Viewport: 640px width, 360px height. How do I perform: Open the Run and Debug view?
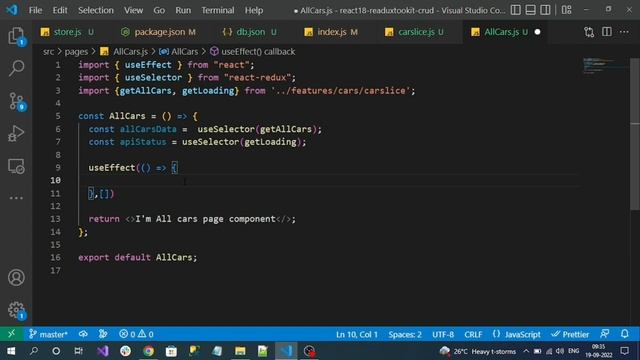(16, 133)
